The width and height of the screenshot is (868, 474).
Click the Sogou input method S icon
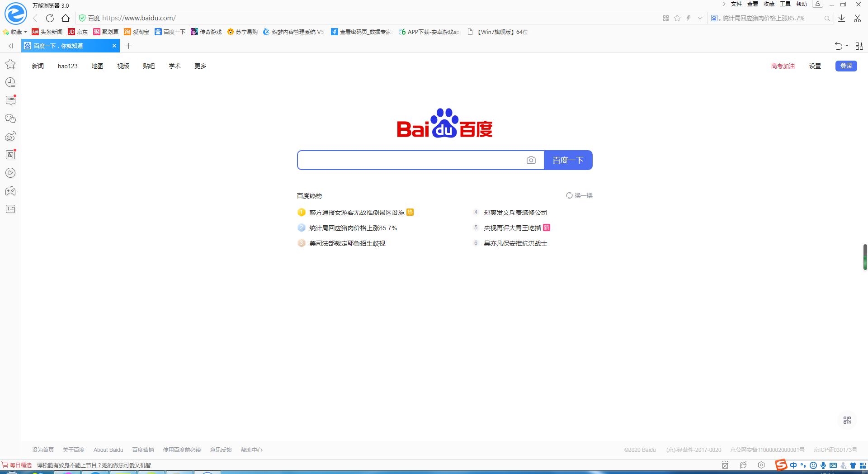[781, 465]
